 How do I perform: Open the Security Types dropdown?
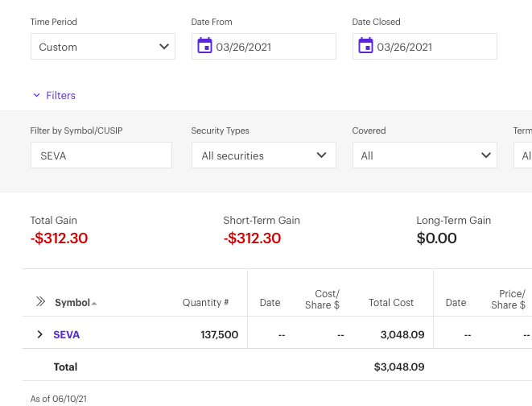263,155
